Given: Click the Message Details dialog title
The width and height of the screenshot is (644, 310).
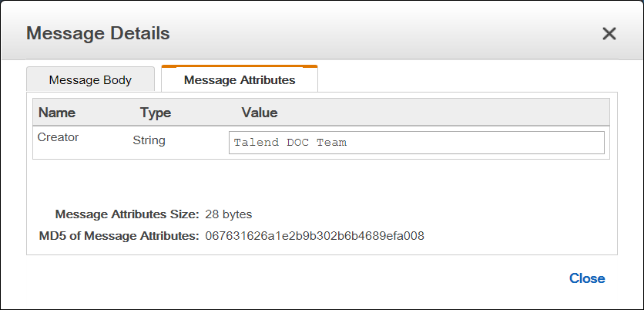Looking at the screenshot, I should (x=98, y=33).
